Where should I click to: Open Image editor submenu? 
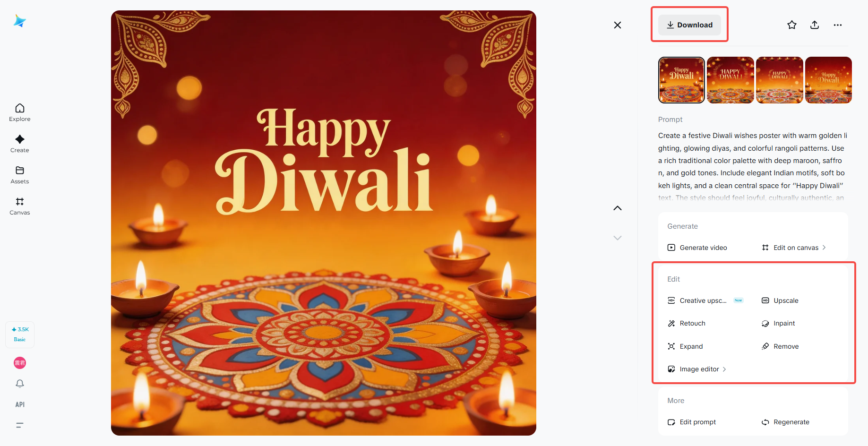[x=697, y=369]
